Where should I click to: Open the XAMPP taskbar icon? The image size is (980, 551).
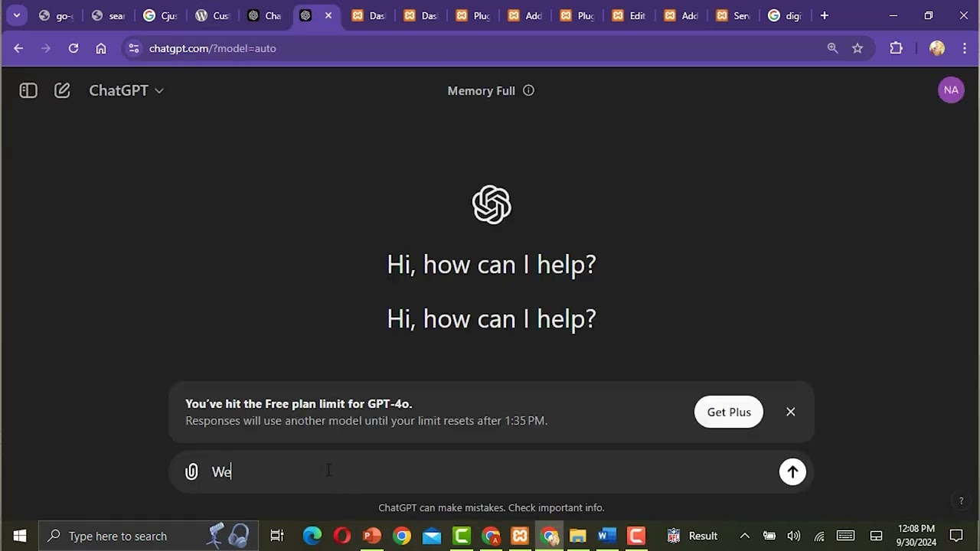pos(520,536)
